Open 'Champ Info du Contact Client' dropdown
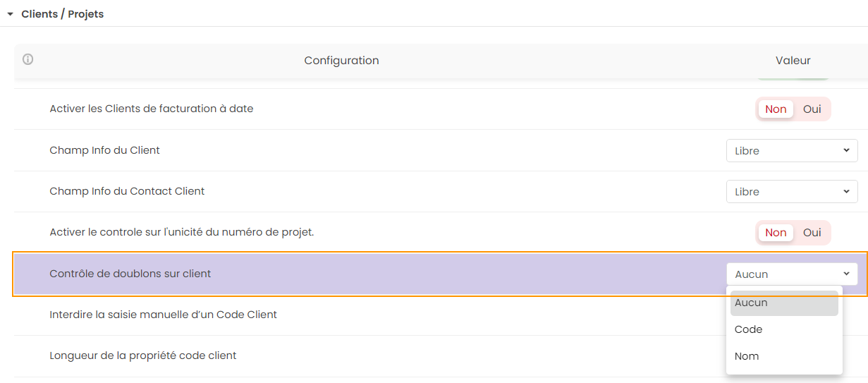This screenshot has height=383, width=868. (792, 192)
